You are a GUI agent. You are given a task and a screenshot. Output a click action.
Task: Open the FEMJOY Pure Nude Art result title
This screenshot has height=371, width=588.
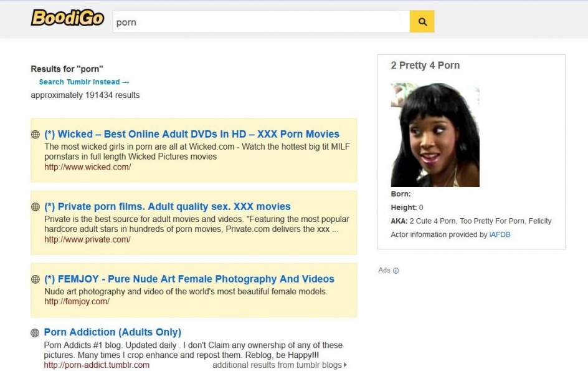(x=189, y=279)
